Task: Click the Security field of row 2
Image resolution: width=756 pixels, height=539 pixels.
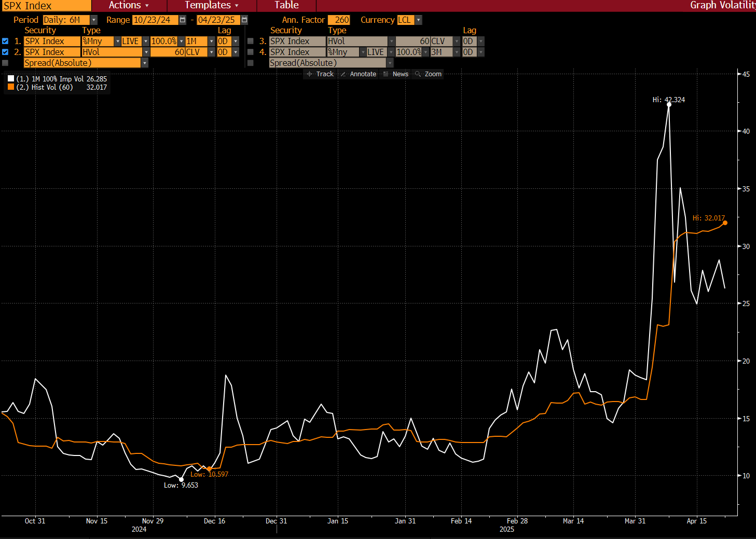Action: 52,52
